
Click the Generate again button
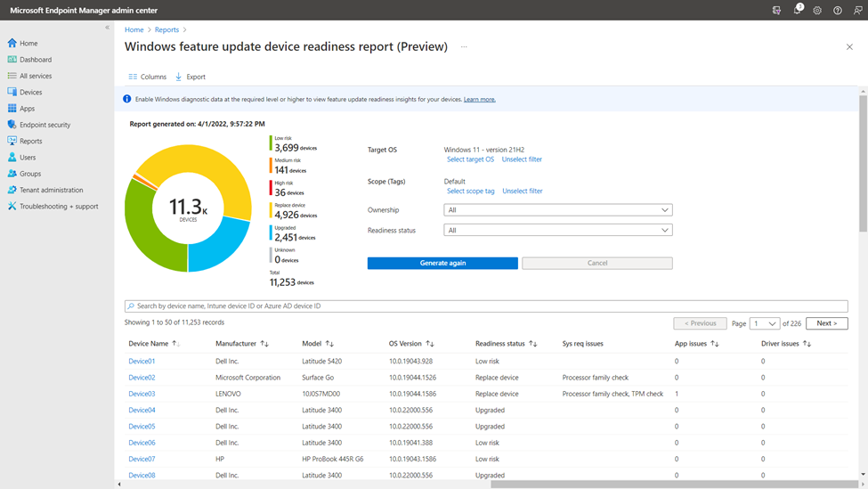click(x=442, y=263)
